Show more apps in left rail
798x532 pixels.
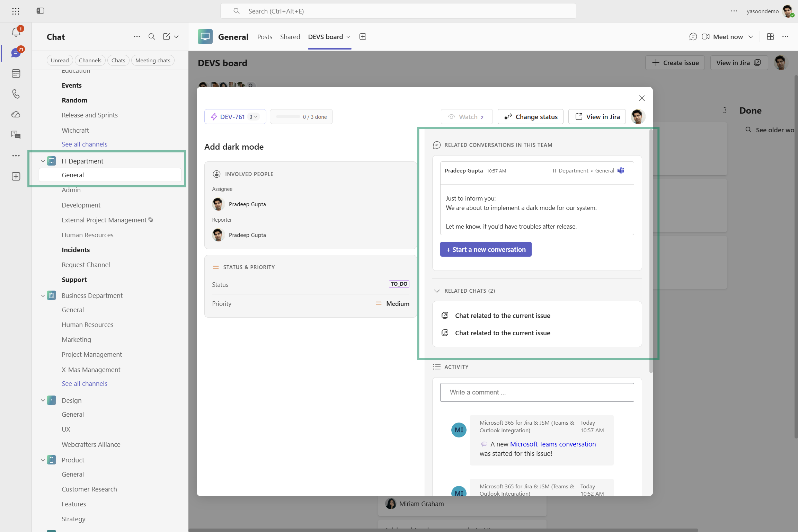pyautogui.click(x=16, y=156)
